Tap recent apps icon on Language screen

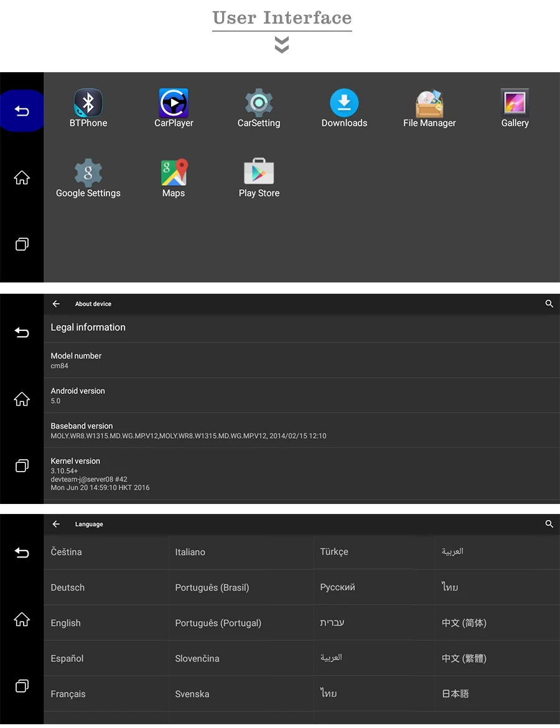click(x=22, y=686)
